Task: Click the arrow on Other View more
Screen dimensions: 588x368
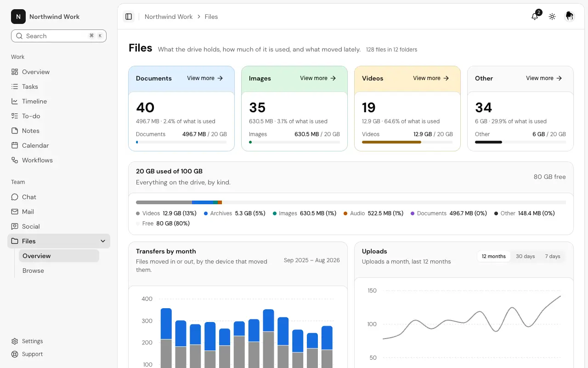Action: [x=559, y=78]
